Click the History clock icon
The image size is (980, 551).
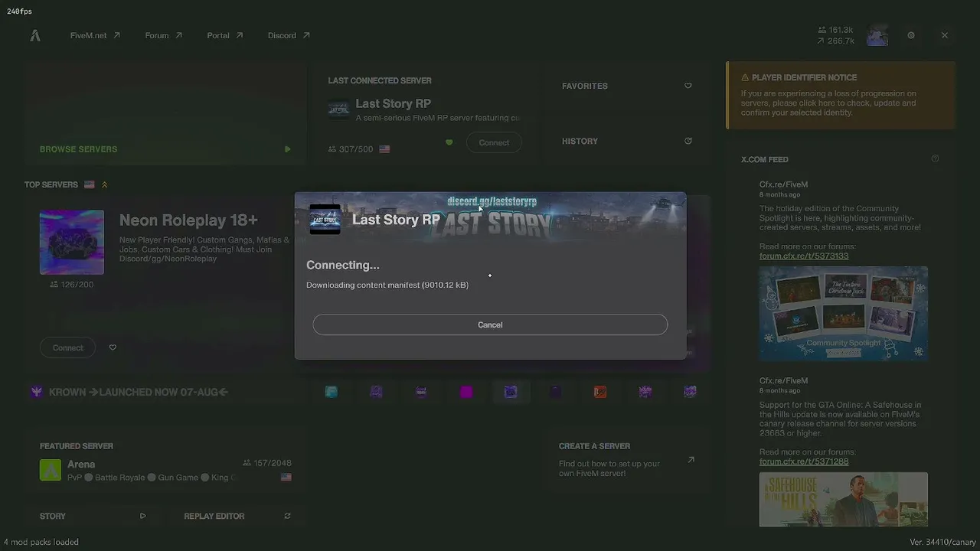[x=688, y=141]
